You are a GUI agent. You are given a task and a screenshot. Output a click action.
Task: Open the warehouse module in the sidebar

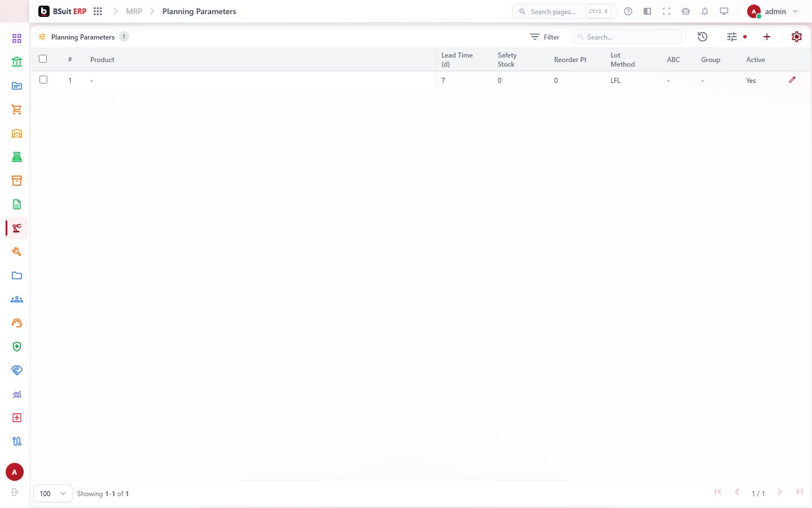coord(17,133)
